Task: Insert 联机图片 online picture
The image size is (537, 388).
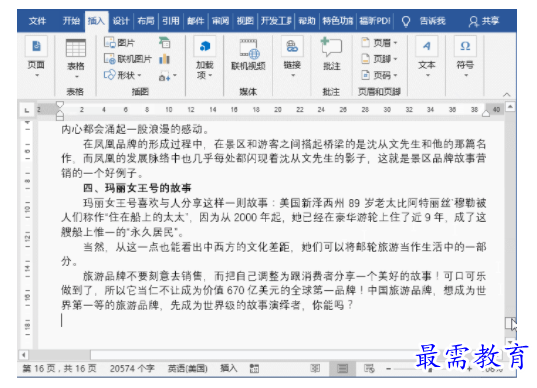Action: [x=128, y=59]
